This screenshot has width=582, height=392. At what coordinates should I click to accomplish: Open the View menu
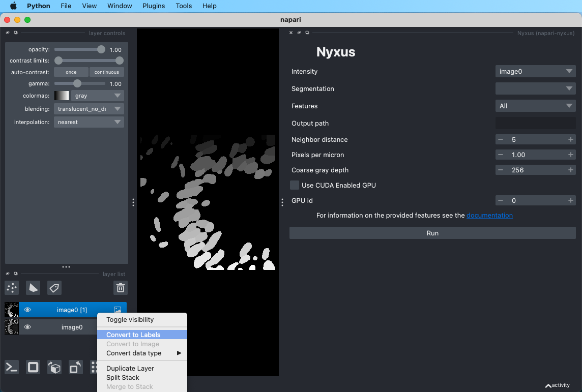pos(90,6)
